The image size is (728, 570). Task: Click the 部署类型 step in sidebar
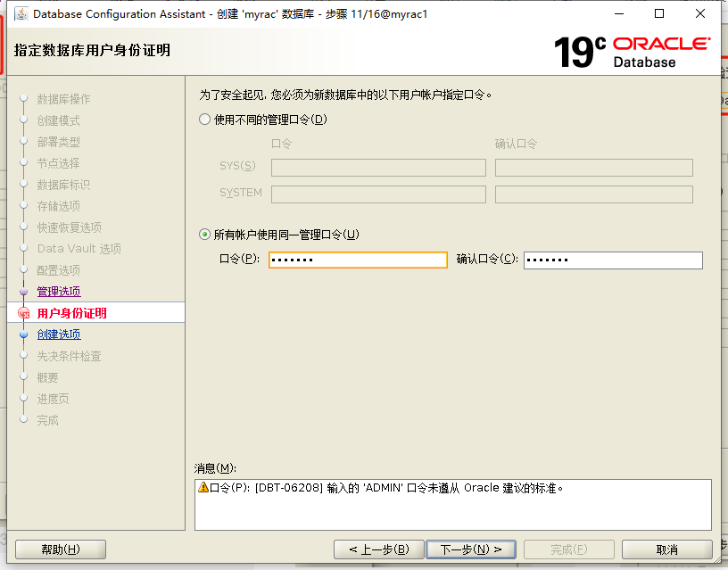(x=59, y=142)
